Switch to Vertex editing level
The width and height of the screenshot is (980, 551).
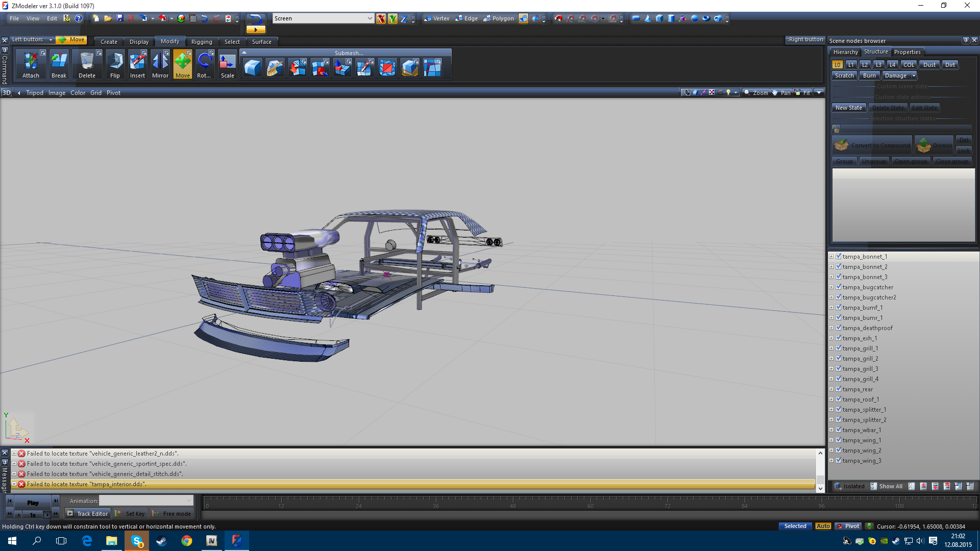click(437, 18)
